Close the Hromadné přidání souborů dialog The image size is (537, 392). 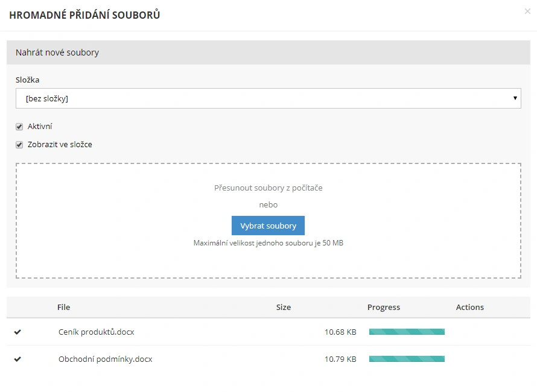point(527,11)
